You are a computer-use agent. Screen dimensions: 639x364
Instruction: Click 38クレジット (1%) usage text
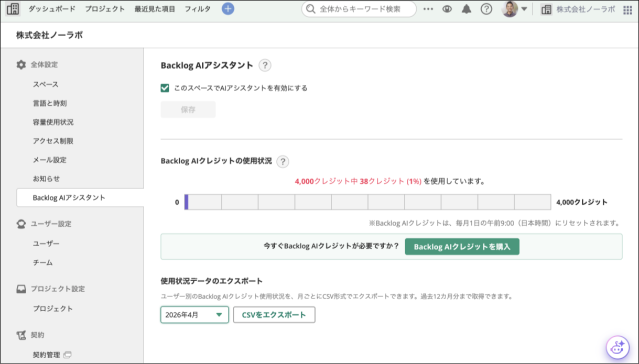[391, 181]
